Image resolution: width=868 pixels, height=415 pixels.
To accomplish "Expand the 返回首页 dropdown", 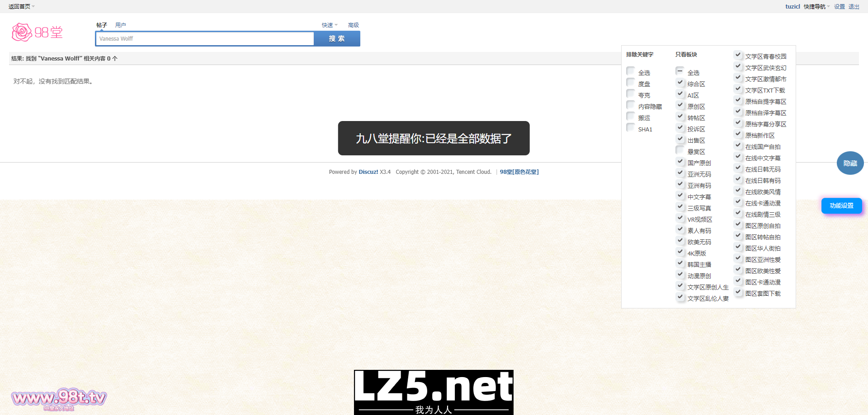I will tap(21, 7).
